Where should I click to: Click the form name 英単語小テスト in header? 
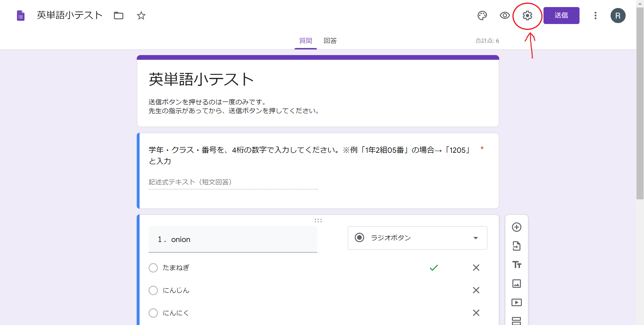point(69,16)
